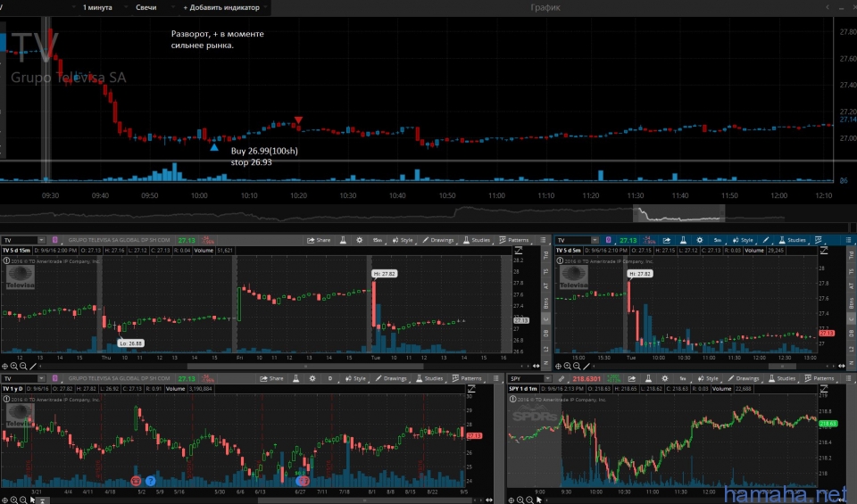This screenshot has height=504, width=857.
Task: Click red sell triangle marker at 10:20
Action: click(298, 120)
